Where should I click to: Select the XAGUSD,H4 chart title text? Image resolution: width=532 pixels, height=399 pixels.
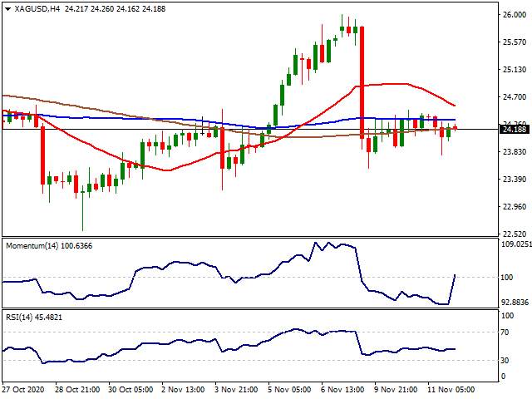37,9
